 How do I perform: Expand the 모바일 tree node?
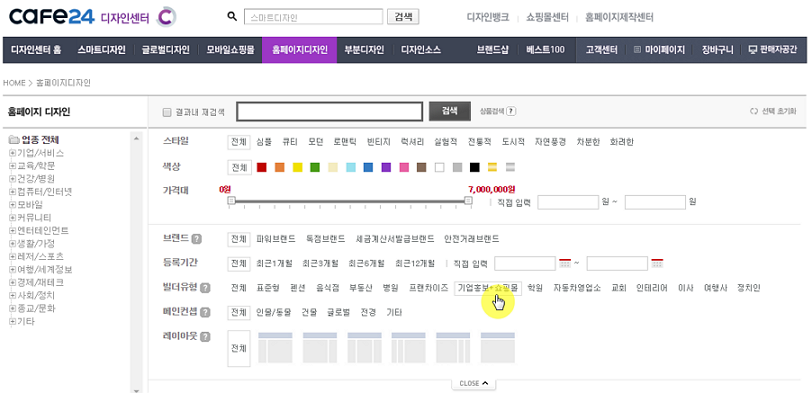click(12, 205)
